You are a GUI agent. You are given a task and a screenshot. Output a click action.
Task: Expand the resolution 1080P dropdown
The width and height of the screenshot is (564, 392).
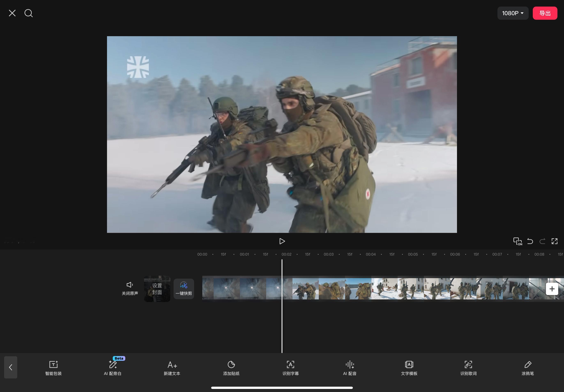(x=513, y=13)
